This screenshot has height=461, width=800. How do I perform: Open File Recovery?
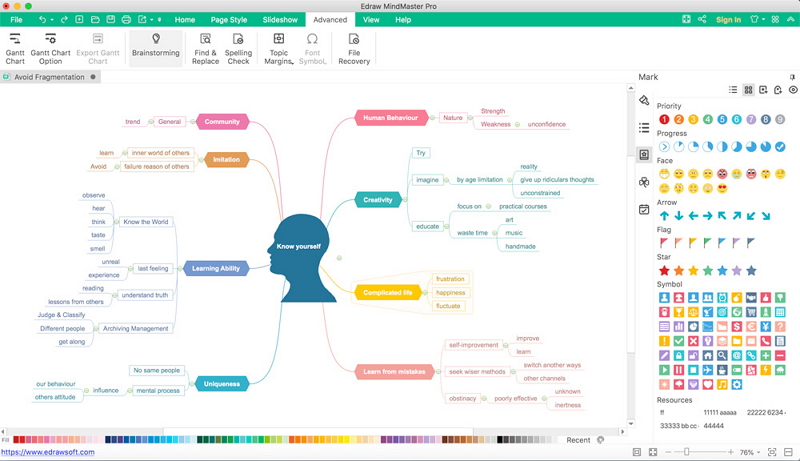(x=353, y=48)
